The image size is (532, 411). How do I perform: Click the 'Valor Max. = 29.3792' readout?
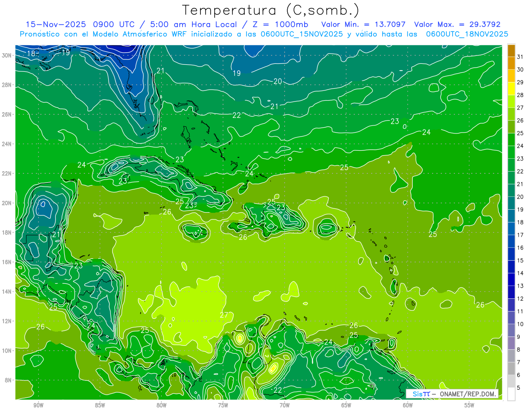pyautogui.click(x=457, y=24)
